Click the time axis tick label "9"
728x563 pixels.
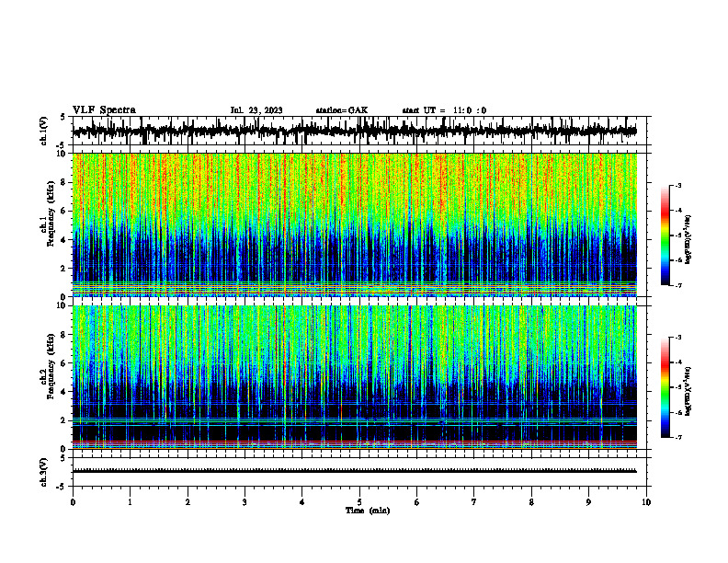[588, 502]
